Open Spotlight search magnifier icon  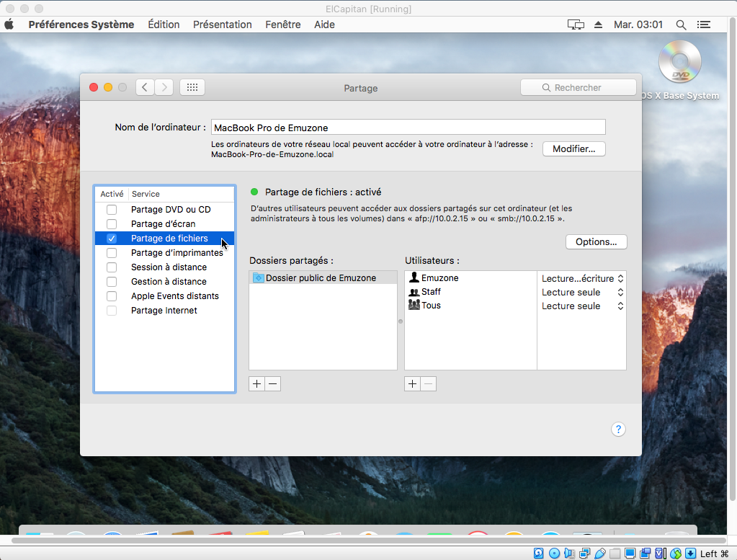coord(681,25)
